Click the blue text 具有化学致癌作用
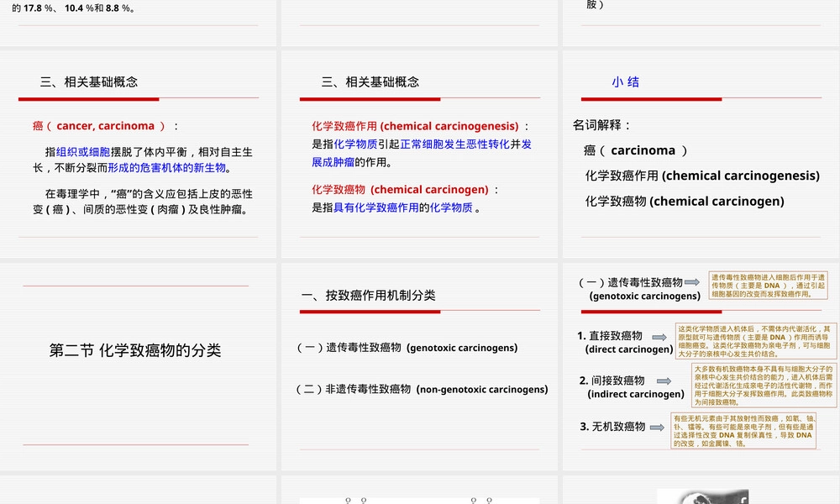This screenshot has width=840, height=504. (376, 207)
